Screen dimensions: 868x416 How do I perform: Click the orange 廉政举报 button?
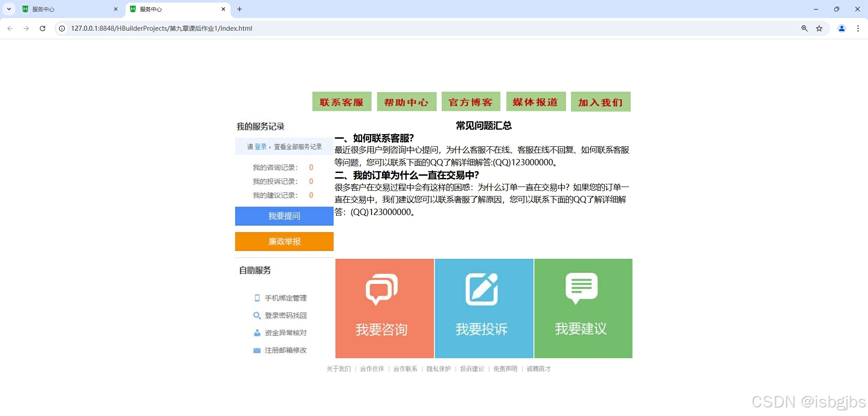tap(284, 241)
